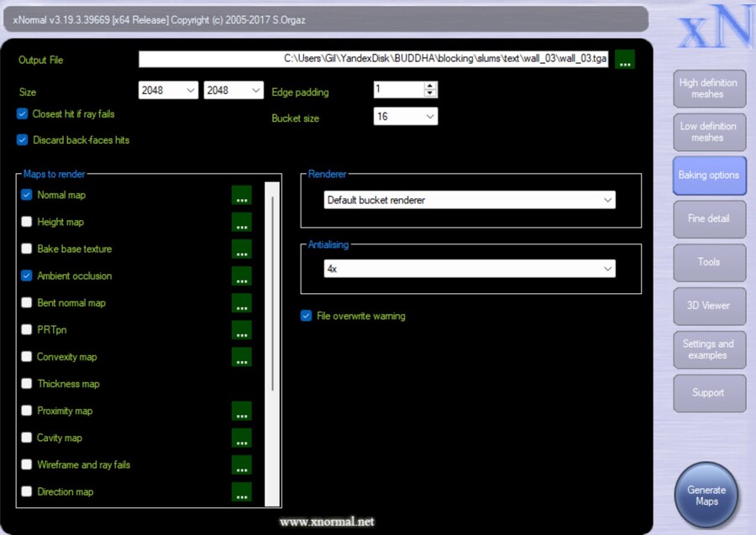The width and height of the screenshot is (756, 535).
Task: Open Height map options button
Action: point(242,223)
